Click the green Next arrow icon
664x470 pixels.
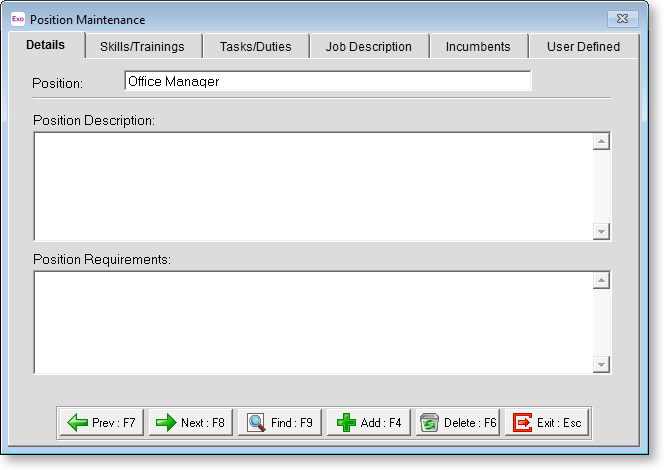166,423
